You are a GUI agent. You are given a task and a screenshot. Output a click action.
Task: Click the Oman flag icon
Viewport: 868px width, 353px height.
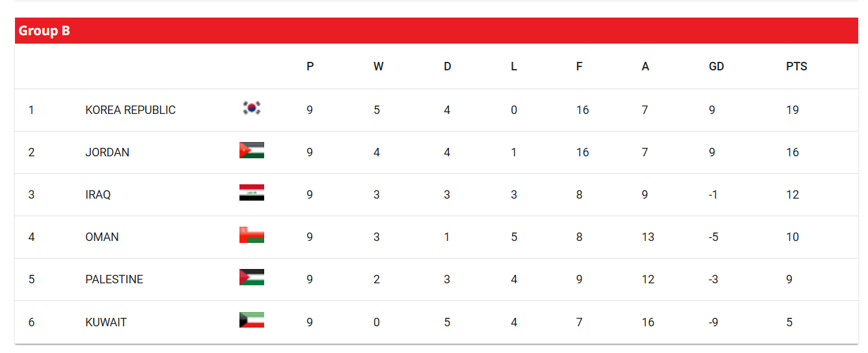point(252,235)
